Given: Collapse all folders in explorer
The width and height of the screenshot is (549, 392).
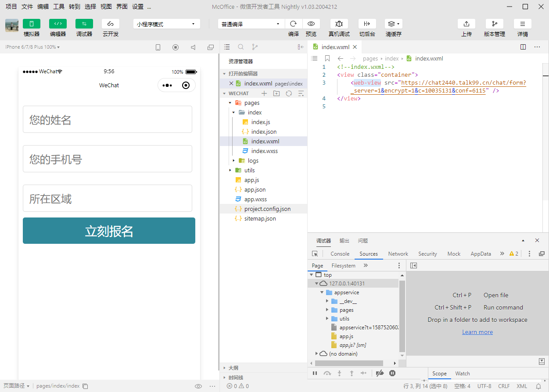Looking at the screenshot, I should 301,93.
